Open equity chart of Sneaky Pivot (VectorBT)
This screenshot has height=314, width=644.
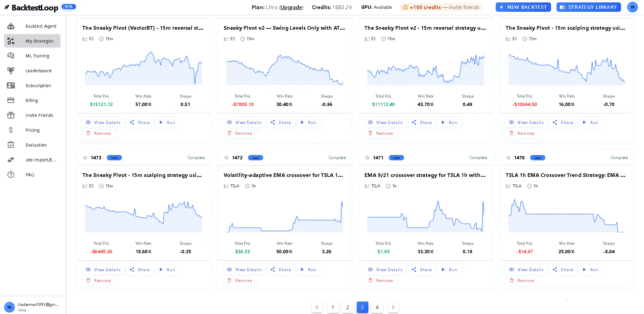[x=144, y=68]
